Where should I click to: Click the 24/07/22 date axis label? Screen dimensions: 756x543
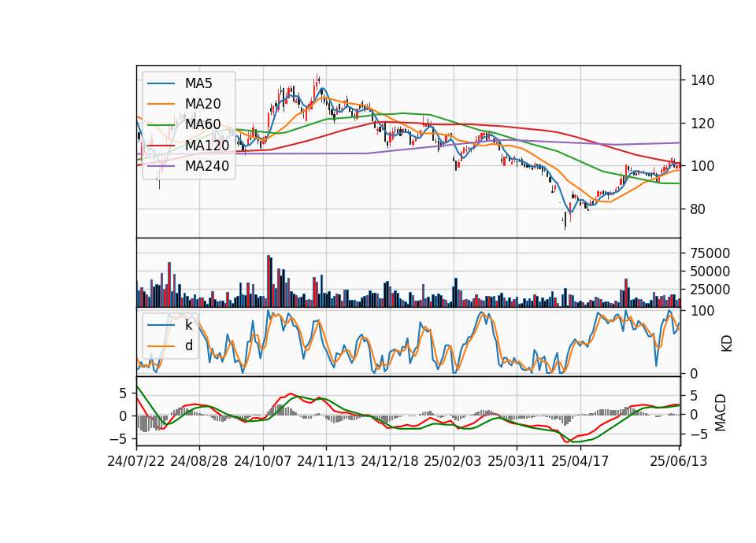coord(136,461)
